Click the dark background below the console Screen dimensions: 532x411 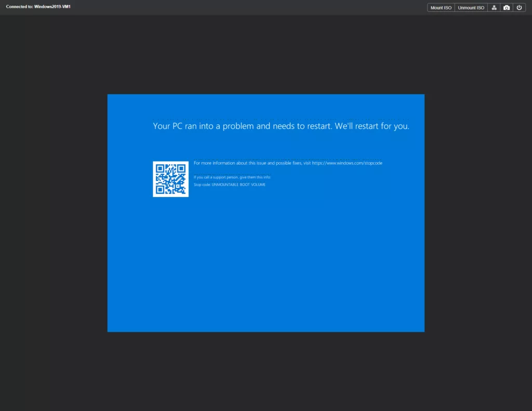[265, 372]
